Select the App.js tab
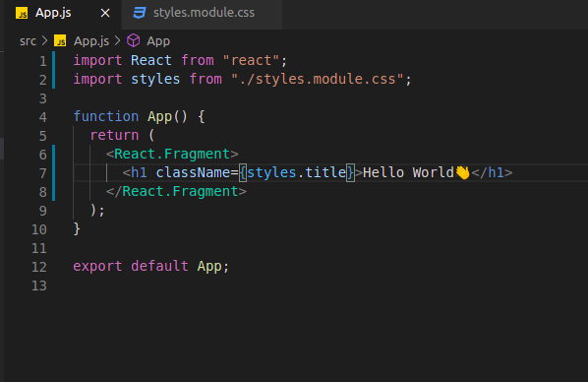 click(x=63, y=14)
